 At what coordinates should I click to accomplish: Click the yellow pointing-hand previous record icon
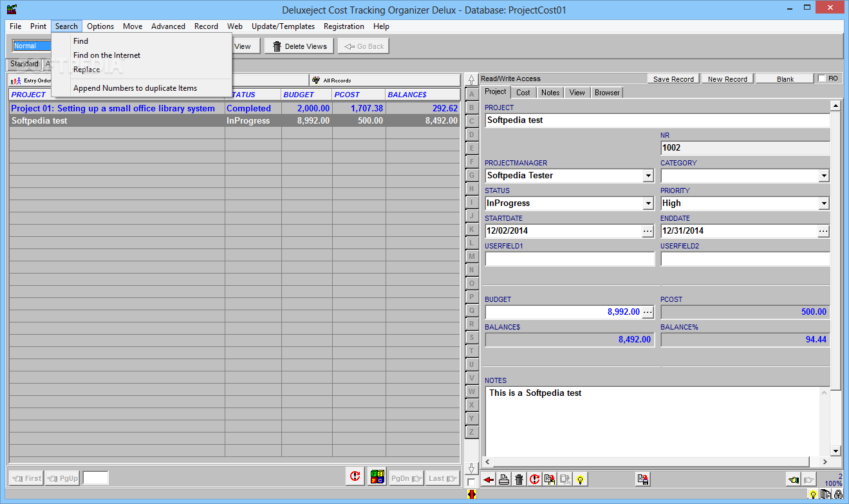(x=793, y=480)
